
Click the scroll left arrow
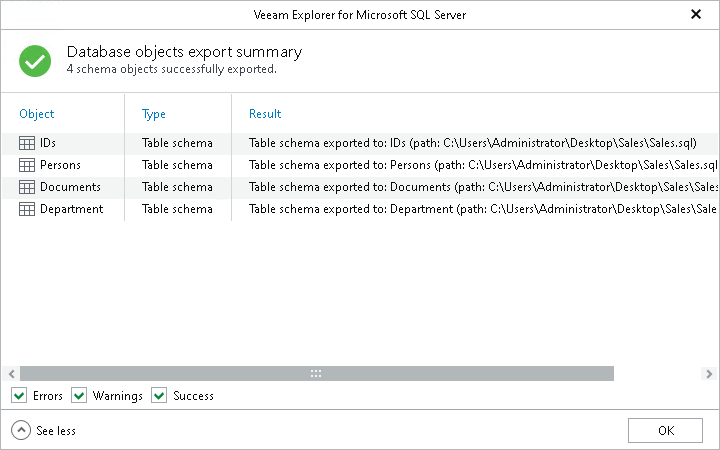pos(11,374)
